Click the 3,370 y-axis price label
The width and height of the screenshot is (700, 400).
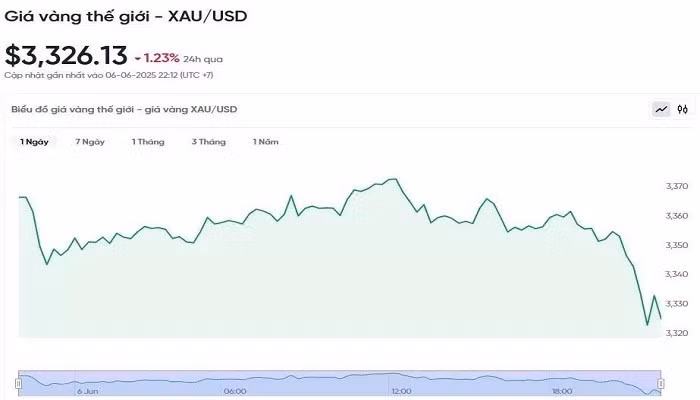tap(677, 187)
